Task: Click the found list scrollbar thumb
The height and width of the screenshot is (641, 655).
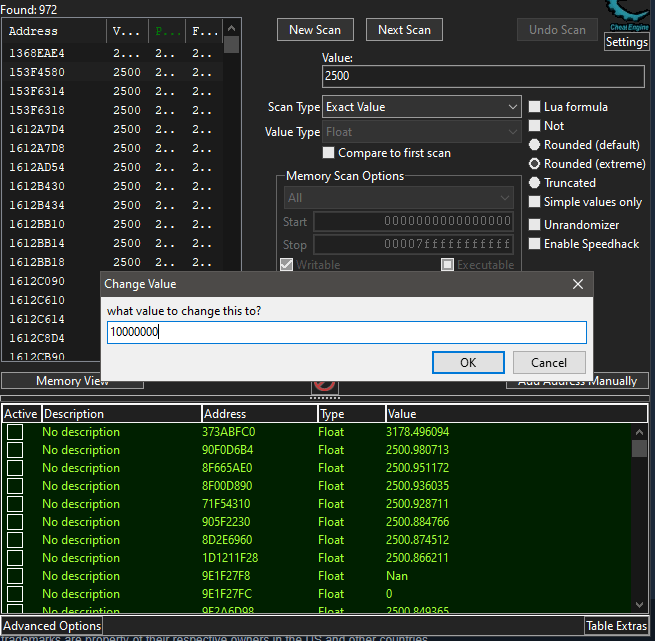Action: [x=231, y=45]
